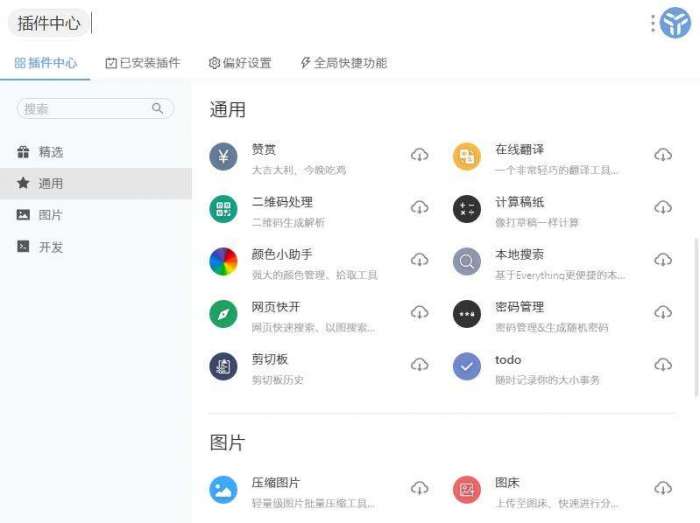Open the three-dot more options menu
Viewport: 700px width, 523px height.
pyautogui.click(x=653, y=23)
